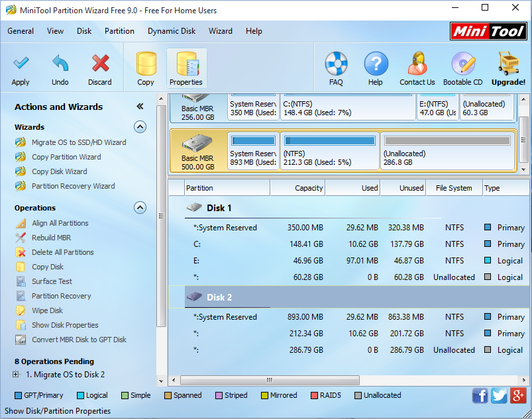Launch Copy Partition Wizard
This screenshot has height=419, width=532.
66,157
